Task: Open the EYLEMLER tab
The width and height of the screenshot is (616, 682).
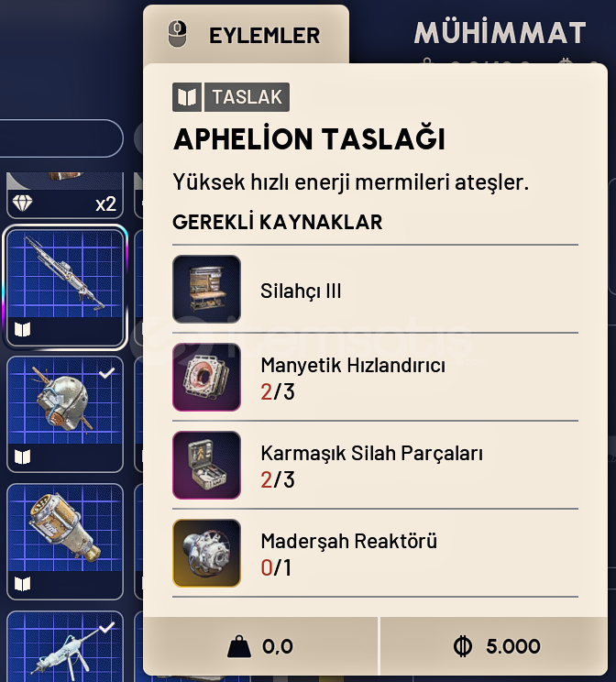Action: pos(264,36)
